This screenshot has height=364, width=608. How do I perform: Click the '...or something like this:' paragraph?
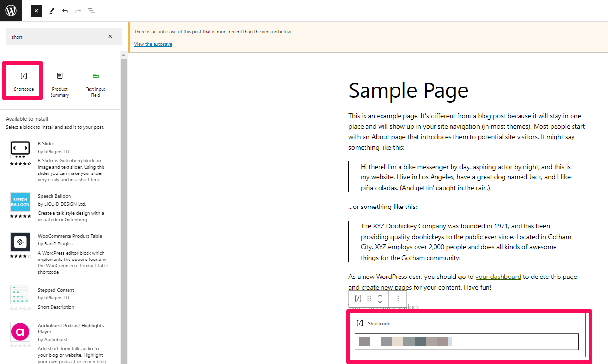tap(382, 207)
